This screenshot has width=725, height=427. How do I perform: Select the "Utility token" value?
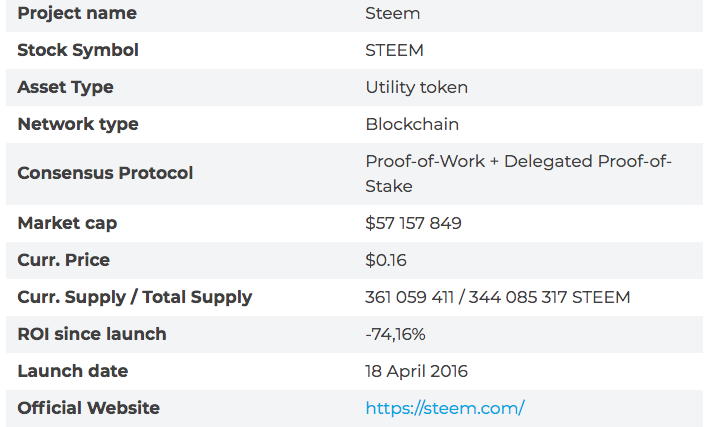tap(417, 87)
